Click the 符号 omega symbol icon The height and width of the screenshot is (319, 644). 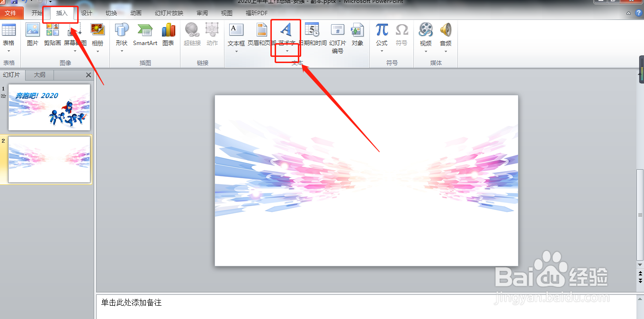pos(402,30)
